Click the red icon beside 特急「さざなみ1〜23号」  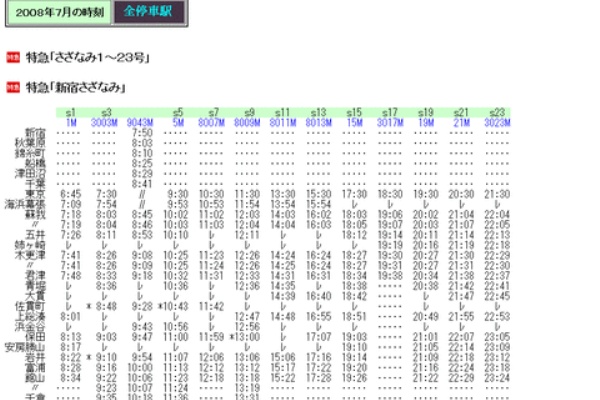pyautogui.click(x=13, y=57)
